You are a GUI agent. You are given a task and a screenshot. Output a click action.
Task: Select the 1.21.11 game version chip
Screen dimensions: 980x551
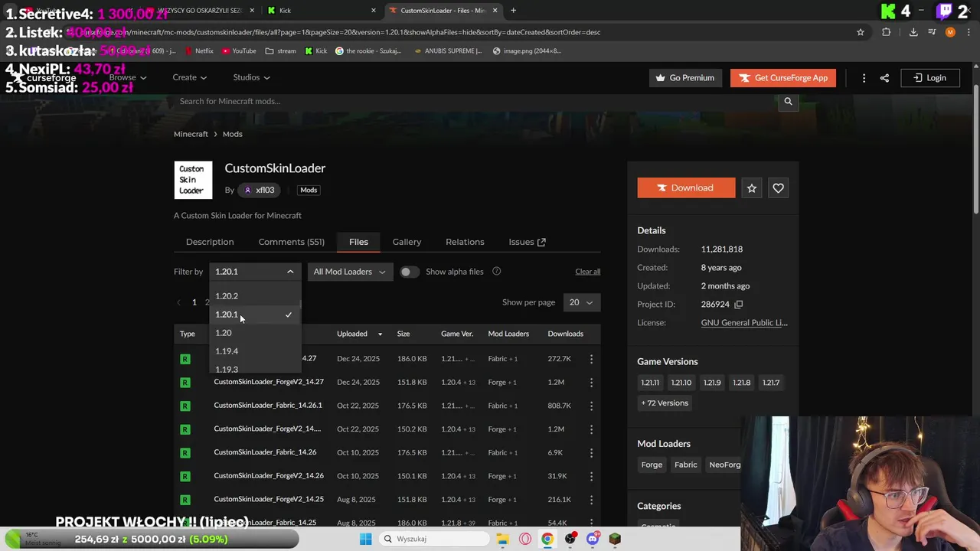coord(650,383)
